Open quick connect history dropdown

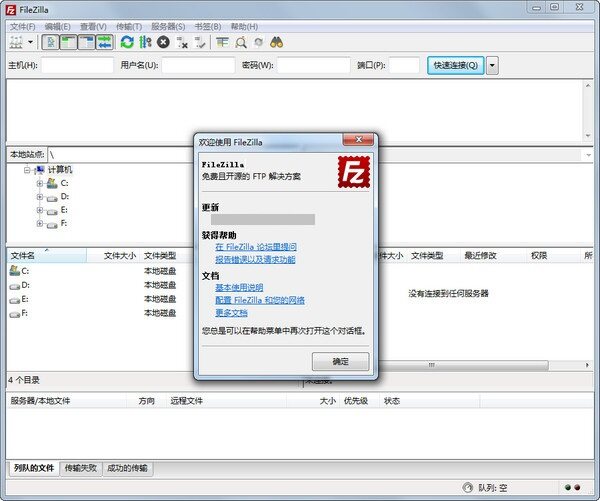pos(492,65)
